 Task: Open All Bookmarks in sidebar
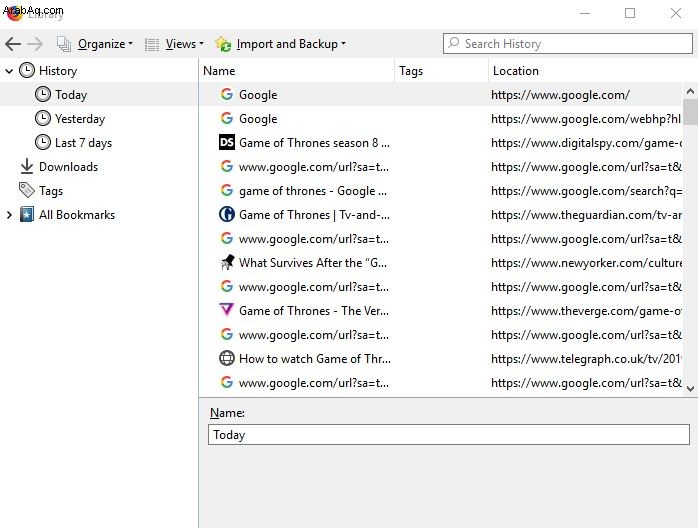pos(77,215)
